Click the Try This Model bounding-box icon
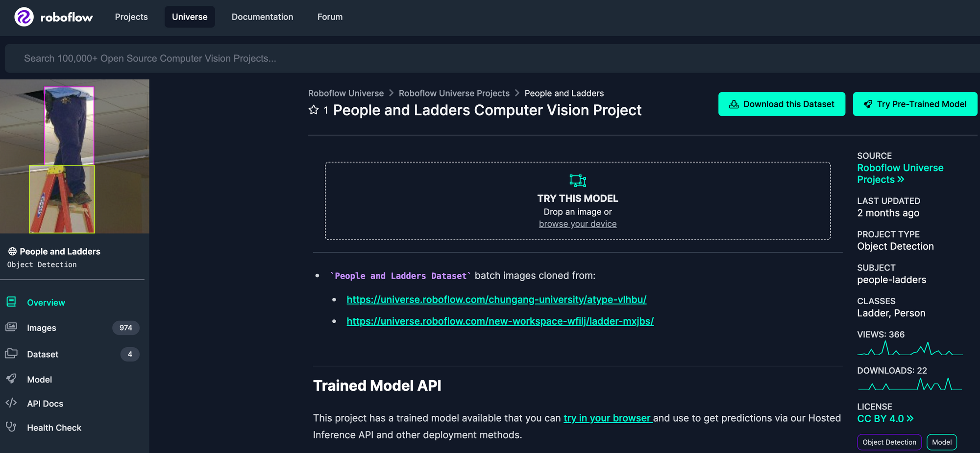Viewport: 980px width, 453px height. coord(578,181)
